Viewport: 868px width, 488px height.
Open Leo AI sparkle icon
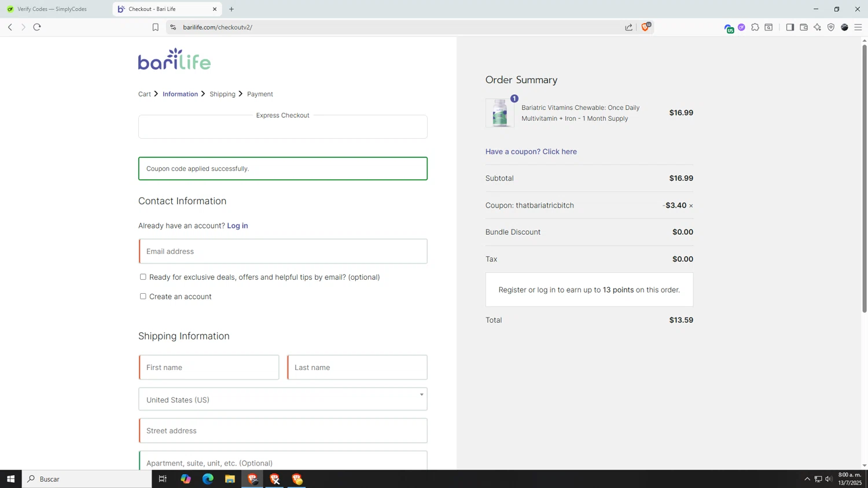817,27
